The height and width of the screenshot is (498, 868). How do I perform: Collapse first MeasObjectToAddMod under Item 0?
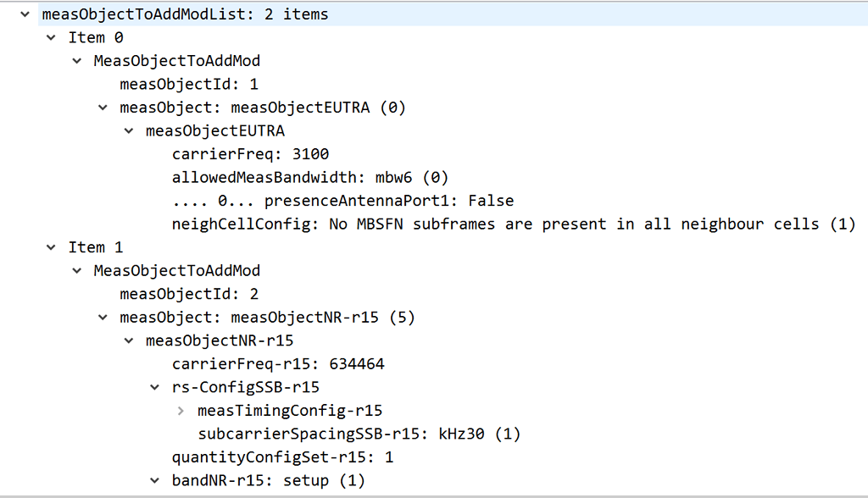pyautogui.click(x=77, y=61)
